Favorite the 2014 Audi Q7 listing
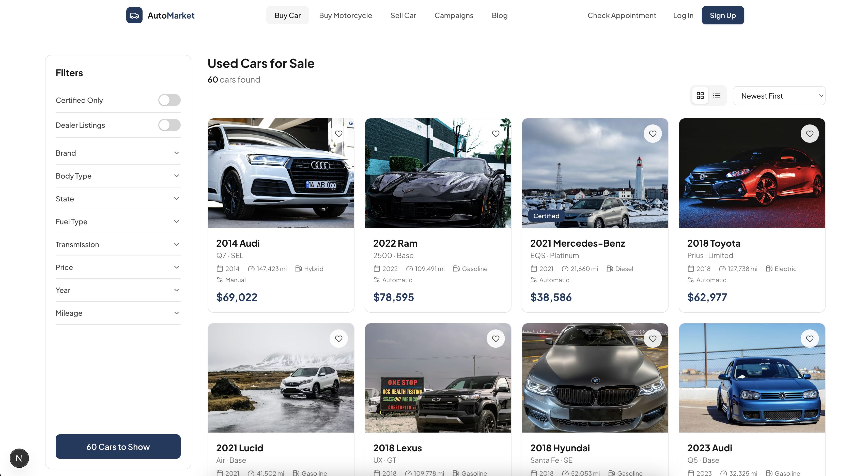The image size is (868, 476). coord(338,134)
